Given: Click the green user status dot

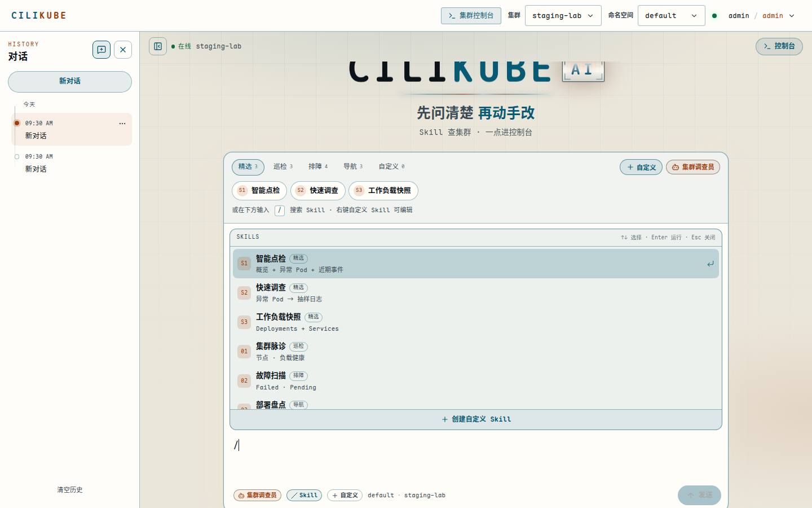Looking at the screenshot, I should (x=714, y=16).
